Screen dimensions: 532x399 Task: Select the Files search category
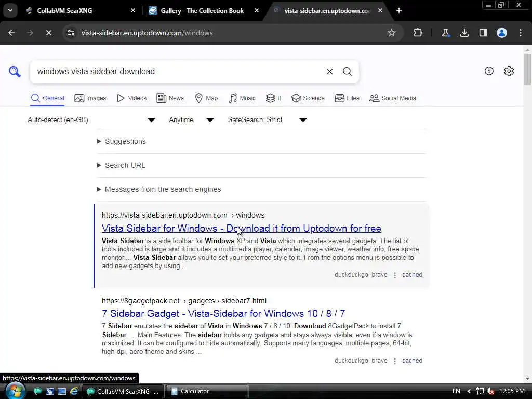pos(347,98)
